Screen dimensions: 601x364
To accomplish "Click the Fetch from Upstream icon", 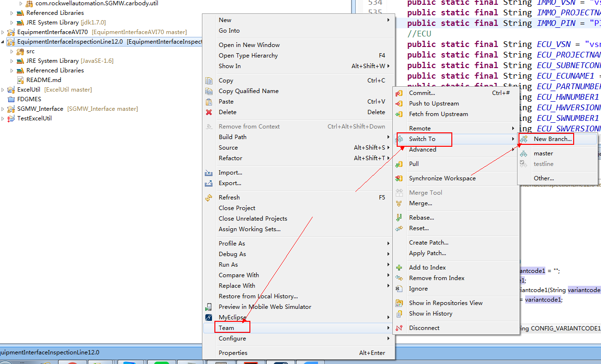I will (x=399, y=114).
